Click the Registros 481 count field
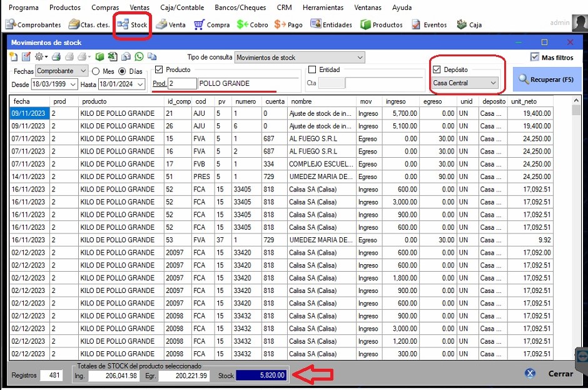 (x=51, y=375)
